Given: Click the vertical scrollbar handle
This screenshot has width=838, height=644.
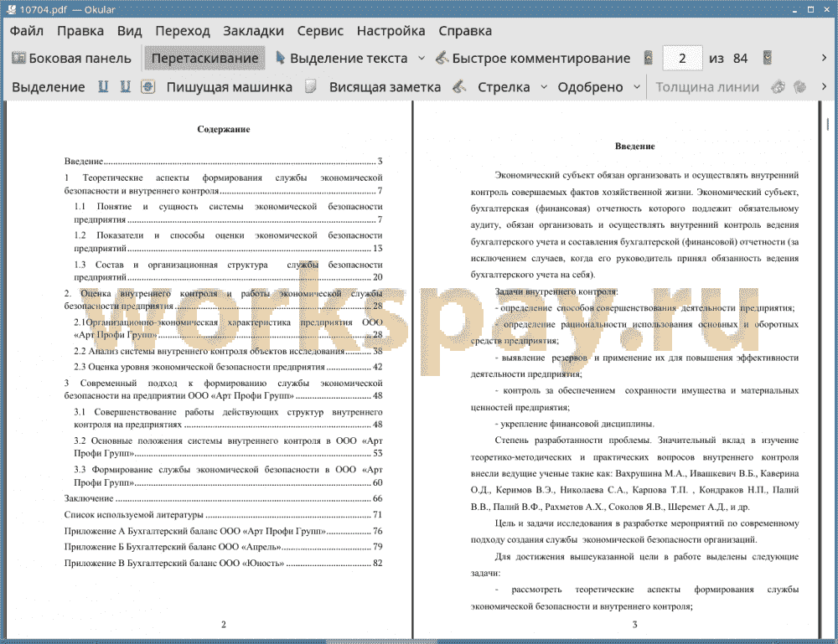Looking at the screenshot, I should point(827,124).
